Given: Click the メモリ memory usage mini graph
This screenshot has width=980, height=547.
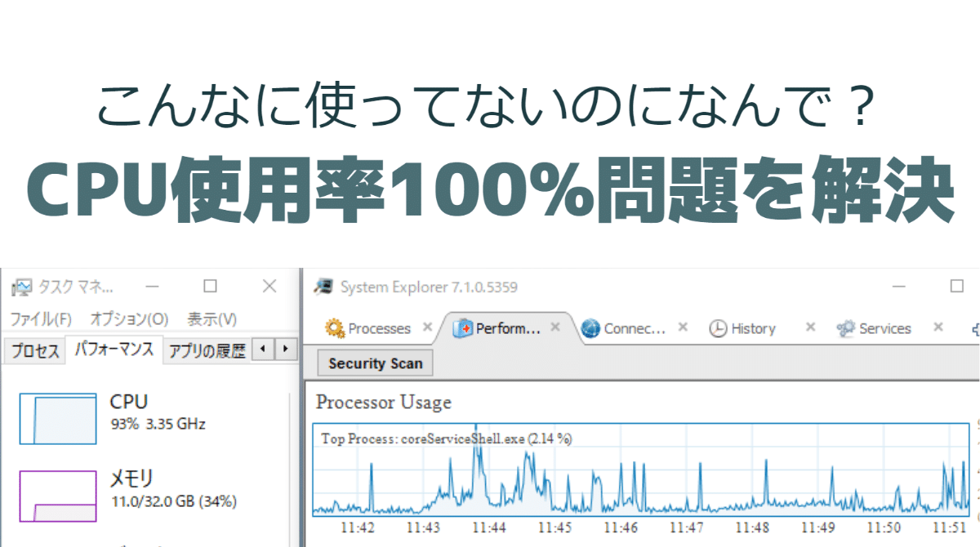Looking at the screenshot, I should coord(56,498).
